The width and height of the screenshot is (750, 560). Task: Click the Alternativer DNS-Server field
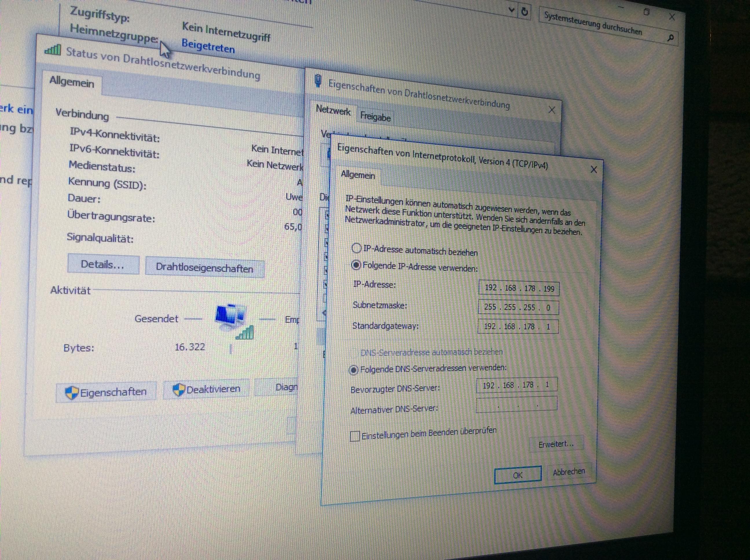click(516, 404)
